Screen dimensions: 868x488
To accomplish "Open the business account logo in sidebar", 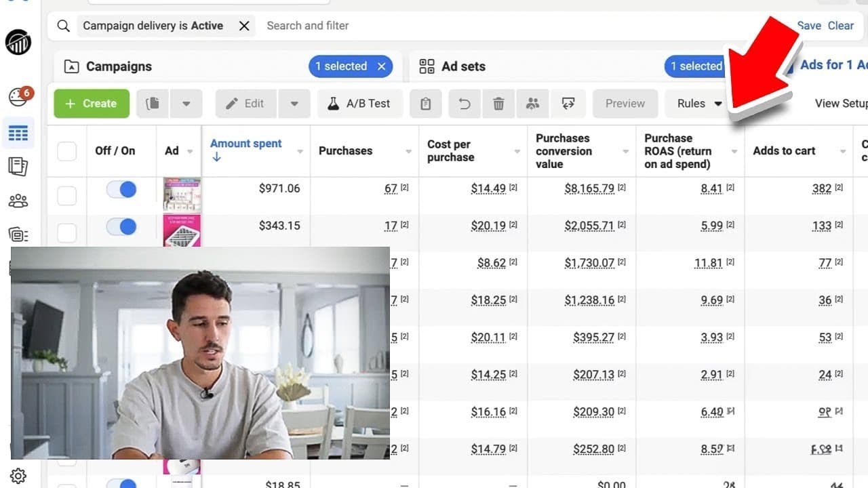I will [18, 42].
